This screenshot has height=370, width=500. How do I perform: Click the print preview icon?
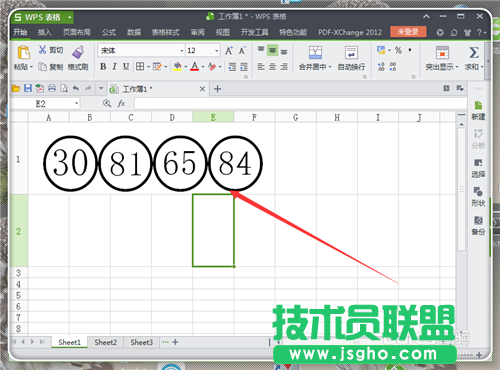coord(64,88)
